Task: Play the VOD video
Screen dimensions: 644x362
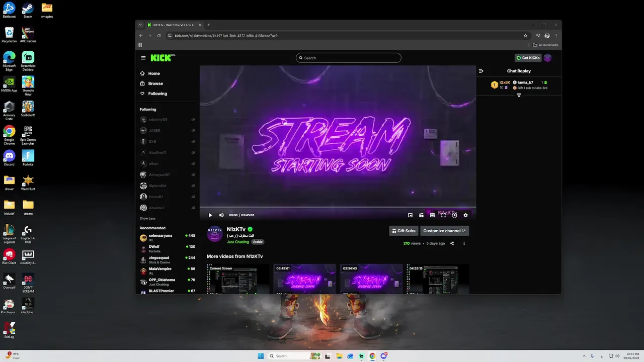Action: [210, 215]
